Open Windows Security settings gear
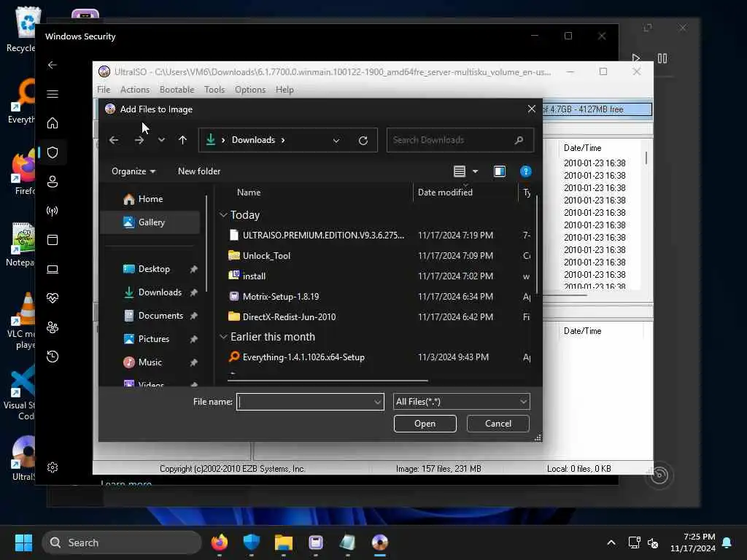Screen dimensions: 747x560 coord(53,467)
